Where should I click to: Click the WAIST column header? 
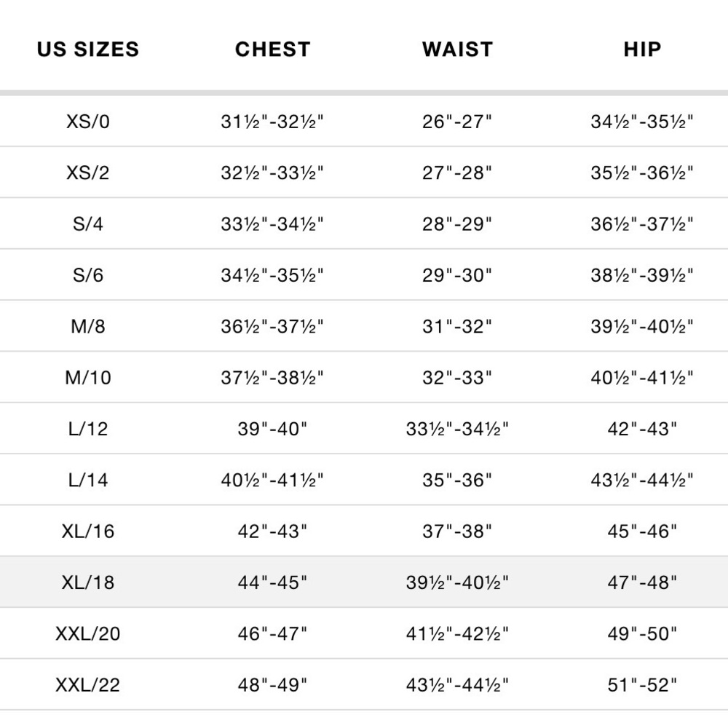(457, 50)
